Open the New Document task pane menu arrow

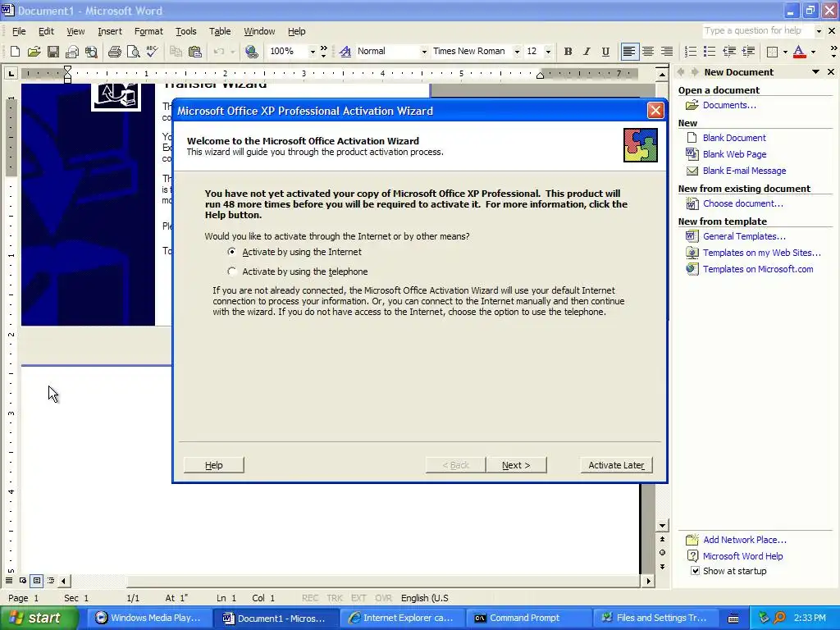point(815,72)
